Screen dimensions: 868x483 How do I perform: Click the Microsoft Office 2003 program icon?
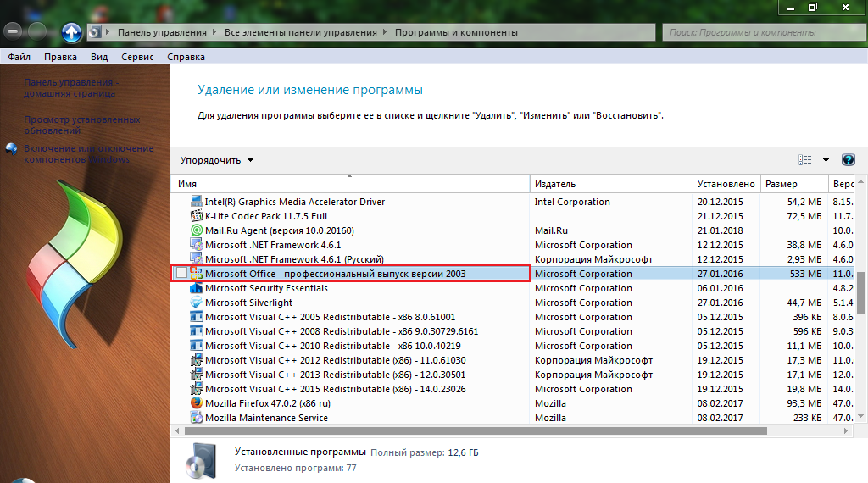point(196,274)
